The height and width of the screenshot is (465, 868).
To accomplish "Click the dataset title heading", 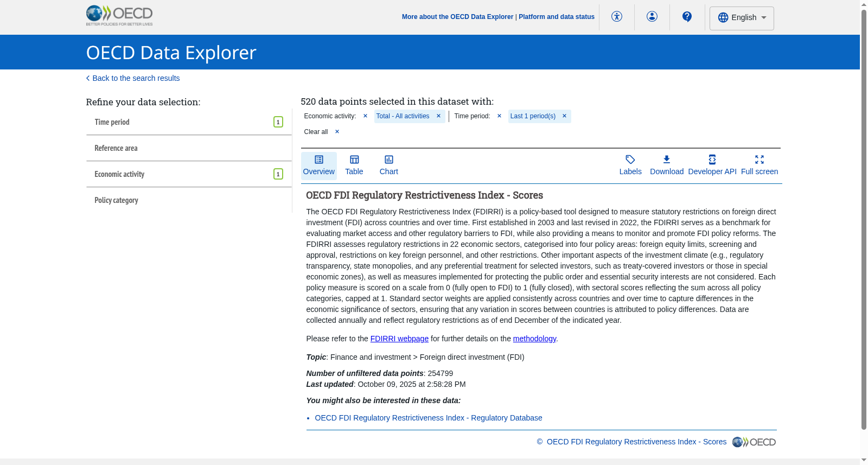I will click(425, 195).
